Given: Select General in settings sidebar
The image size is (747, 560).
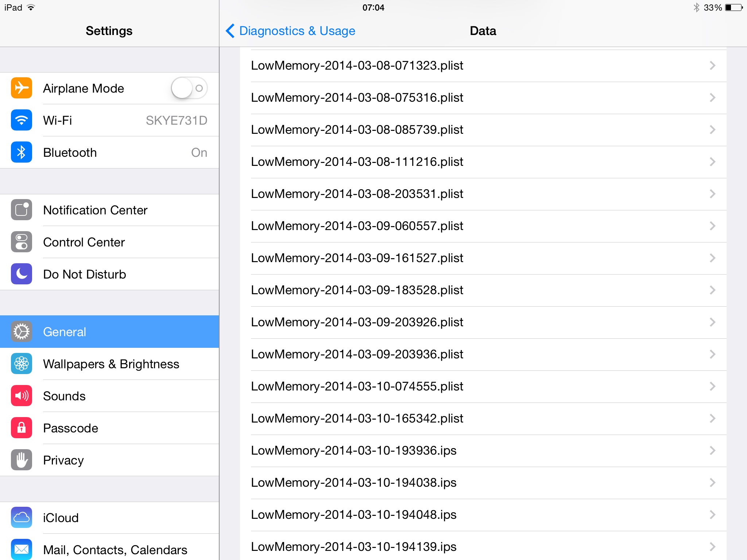Looking at the screenshot, I should (x=109, y=332).
